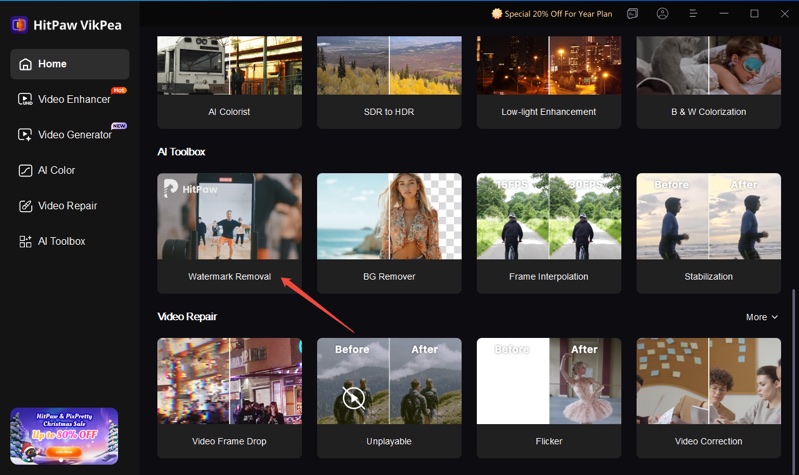
Task: Click the Unplayable label text
Action: click(389, 441)
